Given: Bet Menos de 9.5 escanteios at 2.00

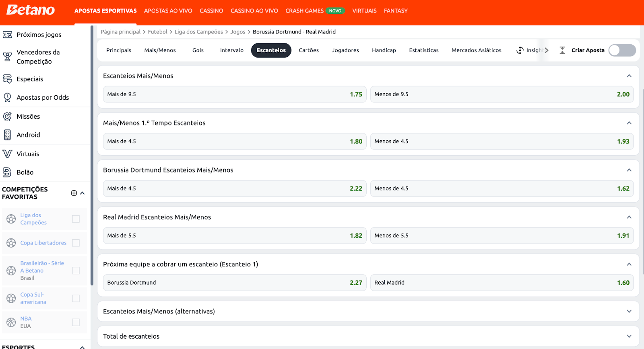Looking at the screenshot, I should coord(502,94).
